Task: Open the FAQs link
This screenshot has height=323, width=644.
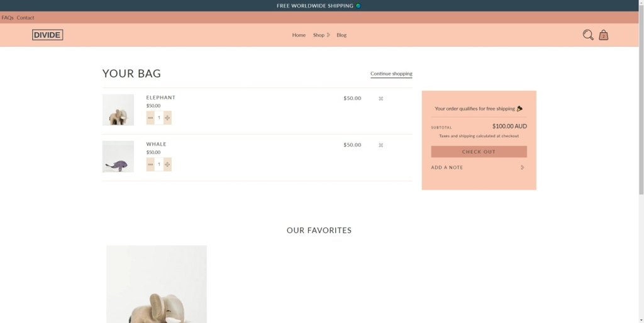Action: (8, 18)
